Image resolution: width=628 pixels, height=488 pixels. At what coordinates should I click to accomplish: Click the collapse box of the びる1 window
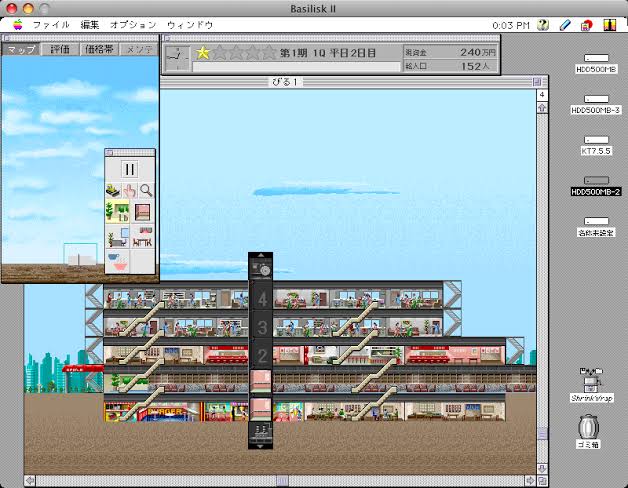pos(537,82)
